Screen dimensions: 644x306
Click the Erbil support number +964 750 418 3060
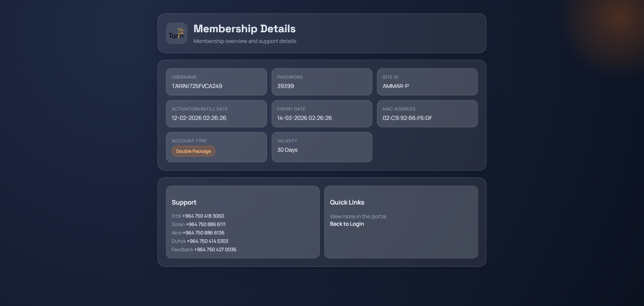203,216
